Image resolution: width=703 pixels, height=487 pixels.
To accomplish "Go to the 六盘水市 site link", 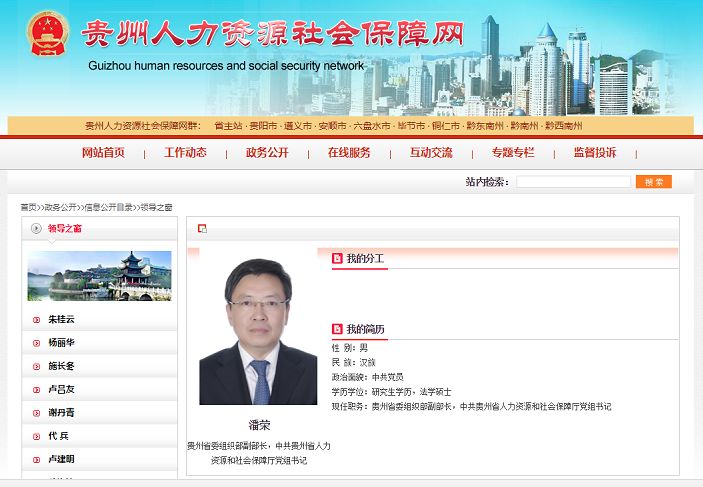I will click(x=372, y=126).
